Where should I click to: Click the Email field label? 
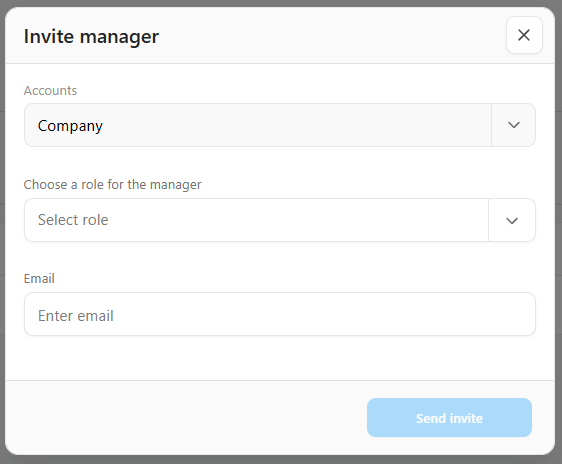(x=39, y=278)
